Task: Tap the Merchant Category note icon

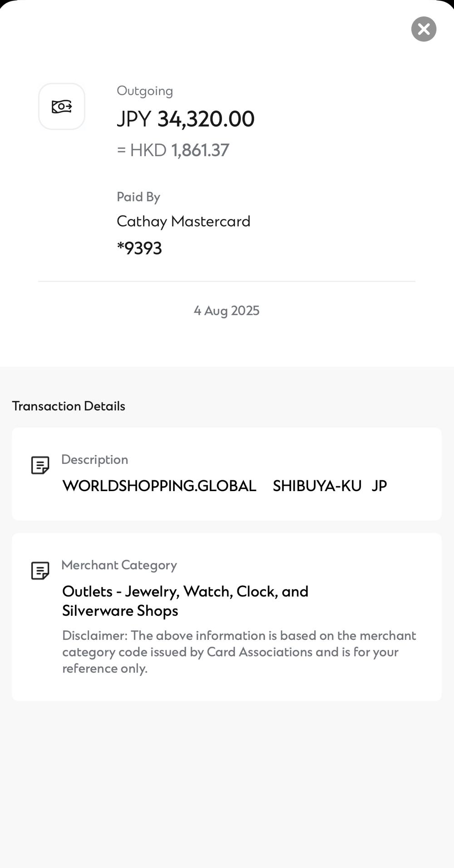Action: pos(40,571)
